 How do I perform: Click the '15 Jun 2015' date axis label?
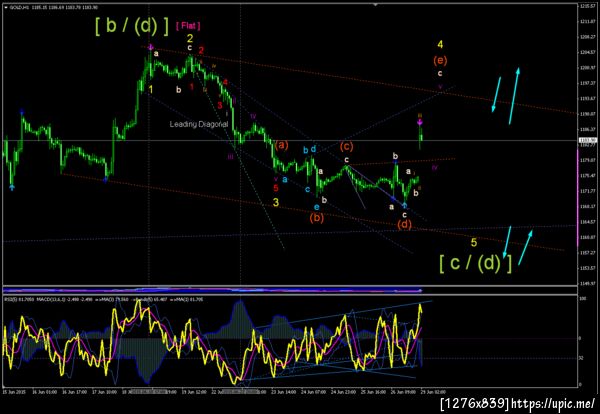coord(13,392)
